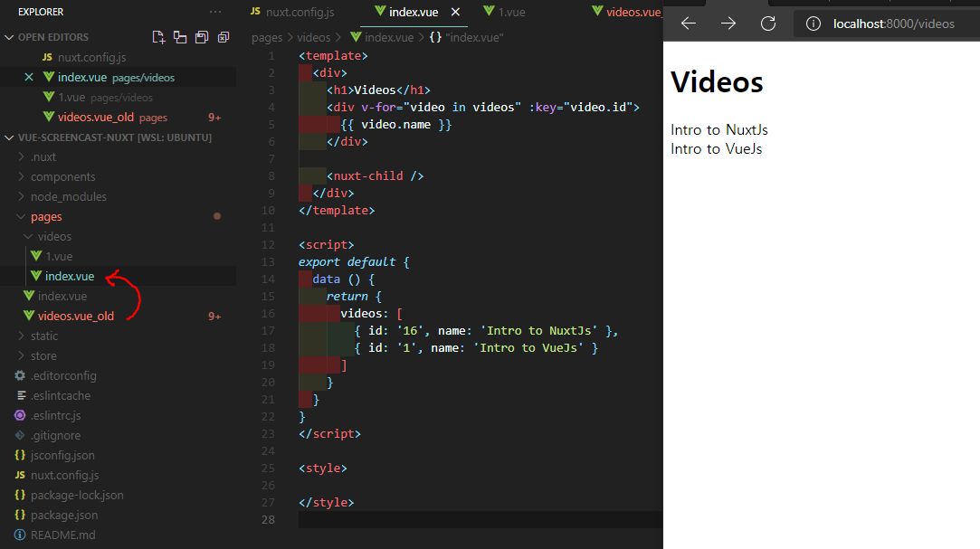
Task: Open README.md file
Action: [x=62, y=535]
